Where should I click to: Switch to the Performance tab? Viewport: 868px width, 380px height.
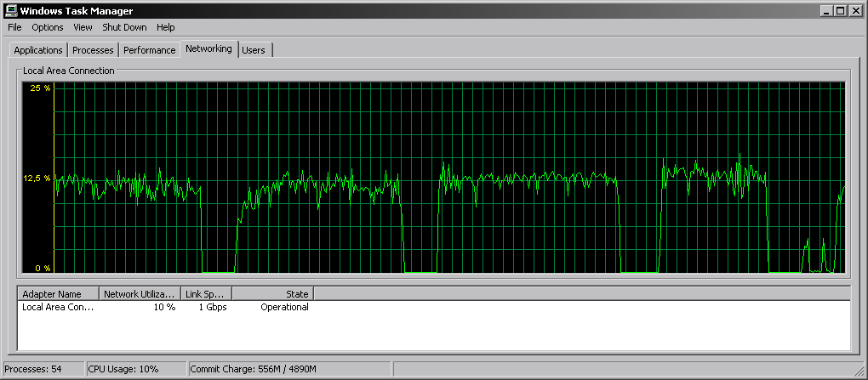150,50
